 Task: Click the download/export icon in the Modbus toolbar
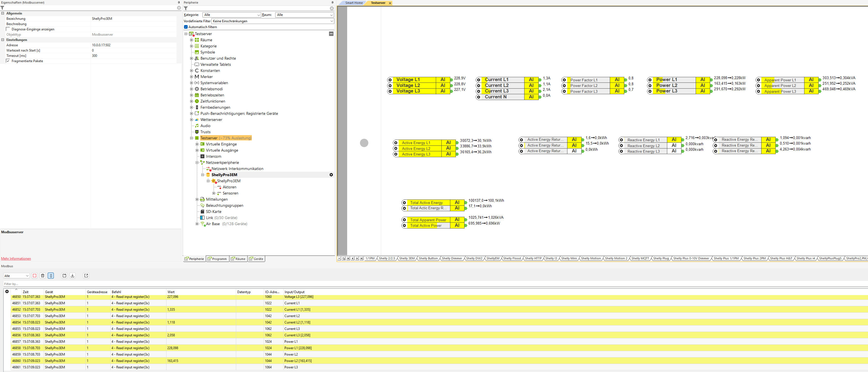[x=72, y=275]
